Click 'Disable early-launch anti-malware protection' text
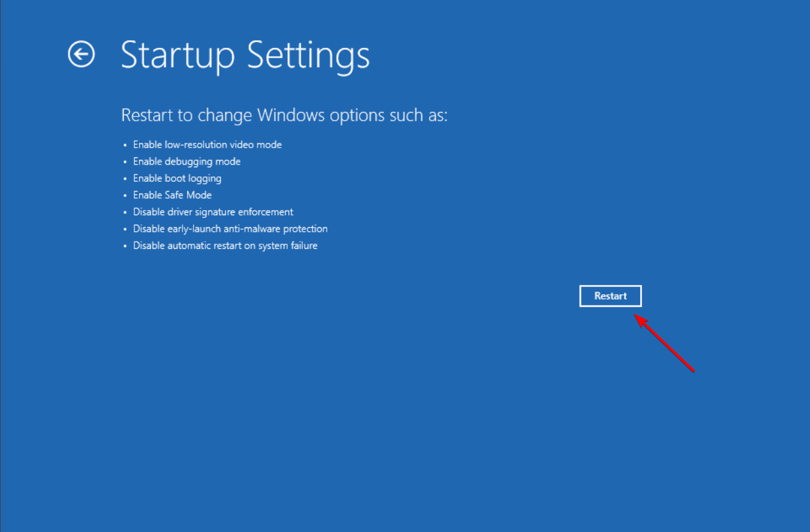Screen dimensions: 810x532 (x=230, y=228)
